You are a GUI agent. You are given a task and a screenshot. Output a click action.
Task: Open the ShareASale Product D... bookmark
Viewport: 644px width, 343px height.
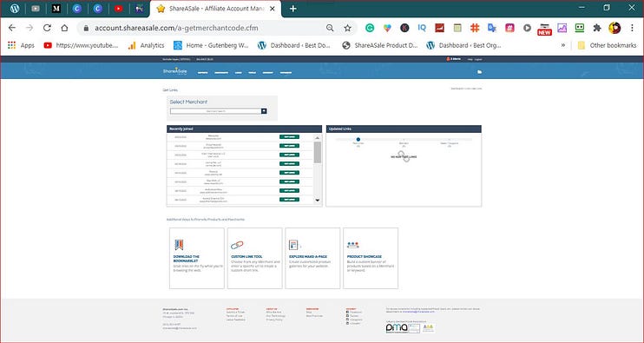tap(380, 45)
